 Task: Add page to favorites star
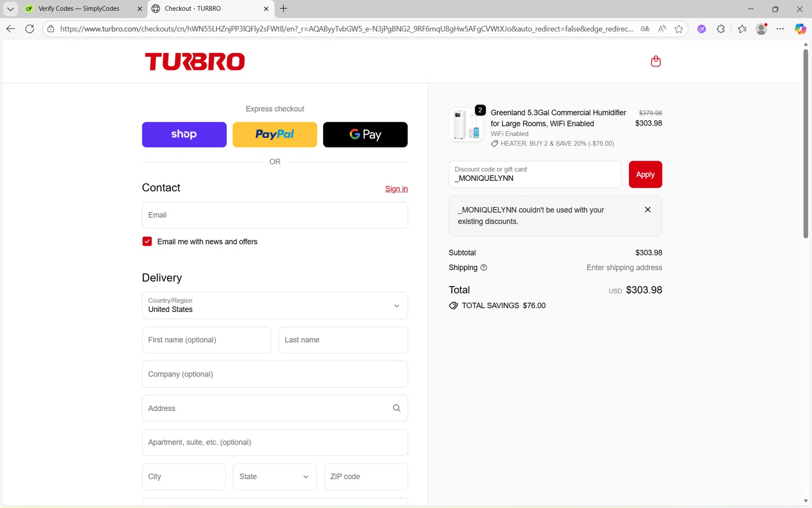(x=679, y=29)
